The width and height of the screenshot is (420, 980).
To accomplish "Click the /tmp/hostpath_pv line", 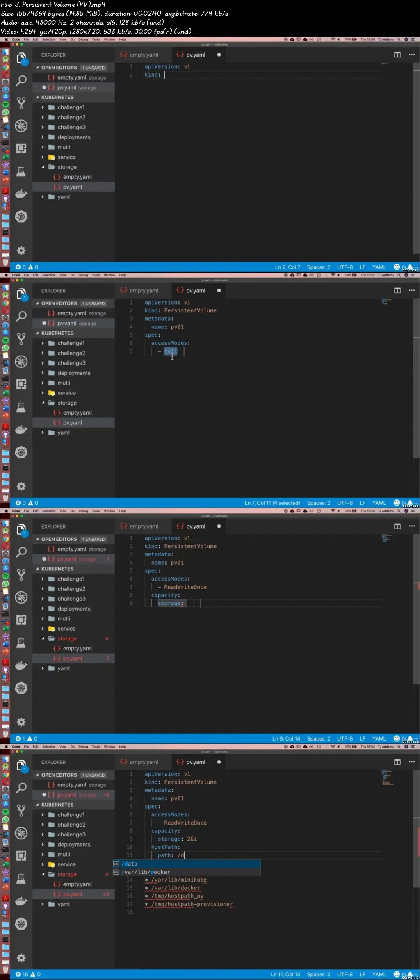I will pos(174,896).
